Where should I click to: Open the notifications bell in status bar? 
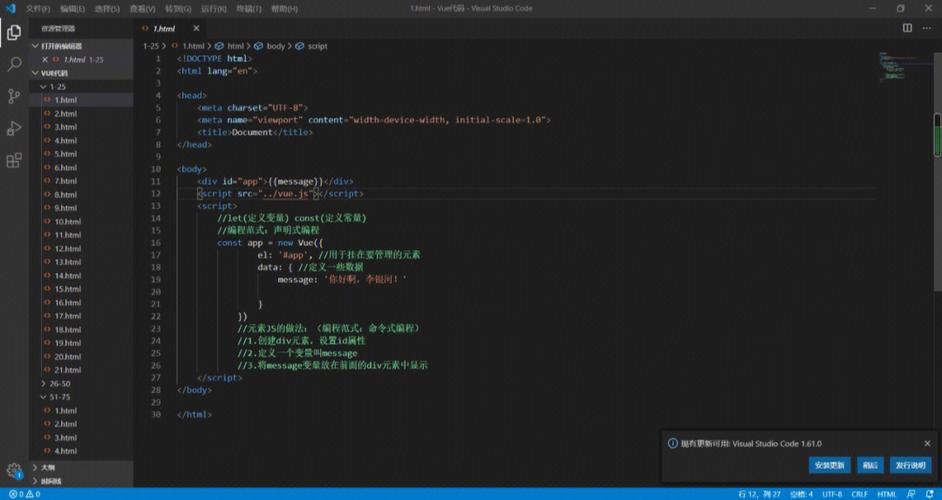coord(929,494)
